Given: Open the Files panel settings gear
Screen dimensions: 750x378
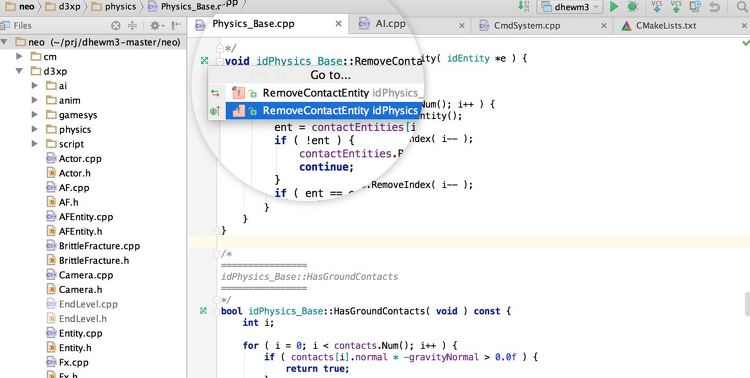Looking at the screenshot, I should point(155,26).
